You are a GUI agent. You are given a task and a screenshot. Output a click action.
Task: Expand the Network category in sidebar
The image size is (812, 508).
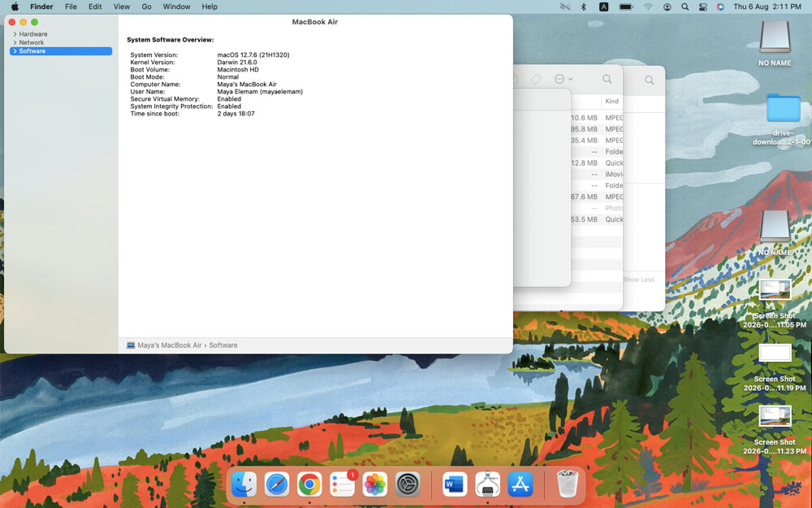tap(15, 42)
